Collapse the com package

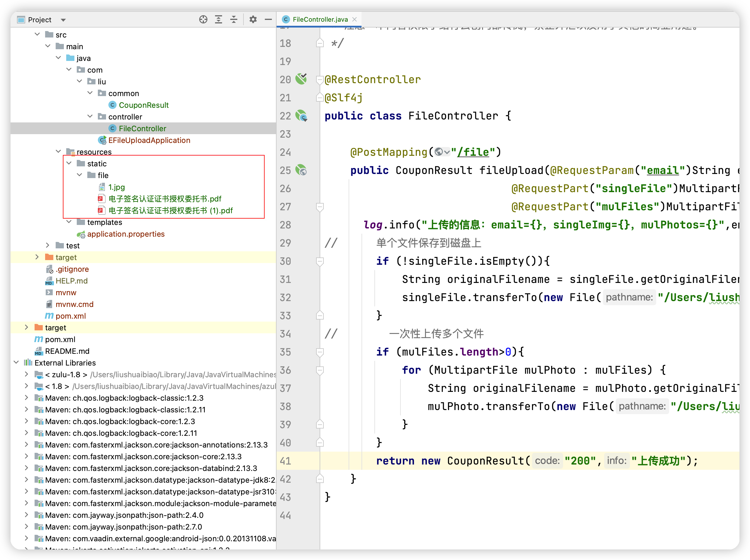69,69
